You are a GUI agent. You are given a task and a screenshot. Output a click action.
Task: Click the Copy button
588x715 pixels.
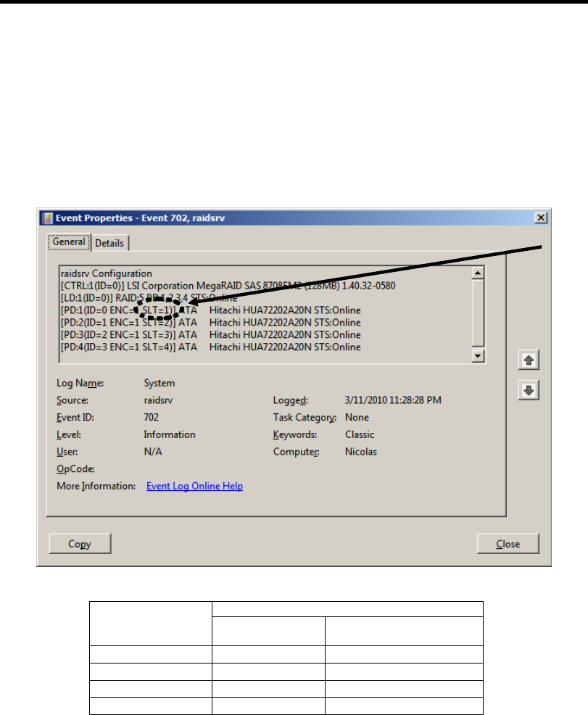[80, 544]
